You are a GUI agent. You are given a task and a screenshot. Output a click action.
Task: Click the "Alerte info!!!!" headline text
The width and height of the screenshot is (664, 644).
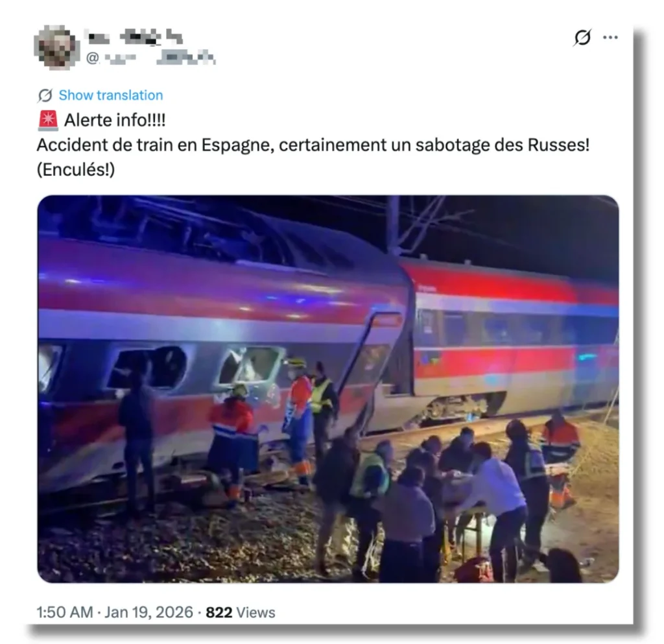(x=115, y=120)
